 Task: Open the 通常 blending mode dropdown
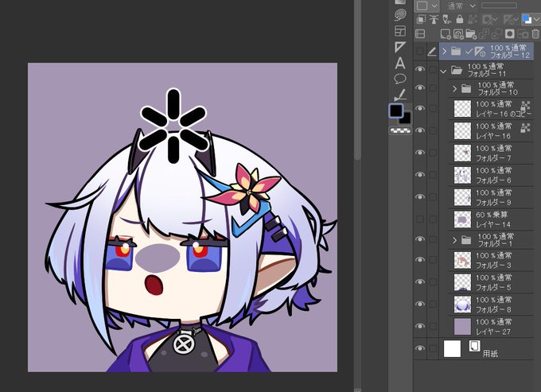click(x=461, y=6)
